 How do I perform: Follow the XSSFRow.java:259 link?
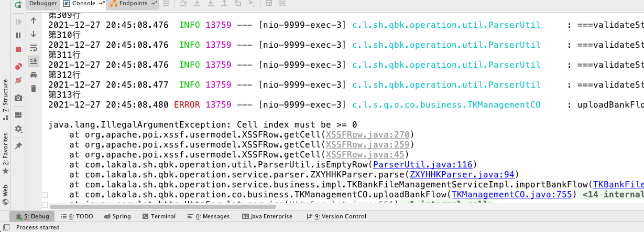tap(367, 144)
